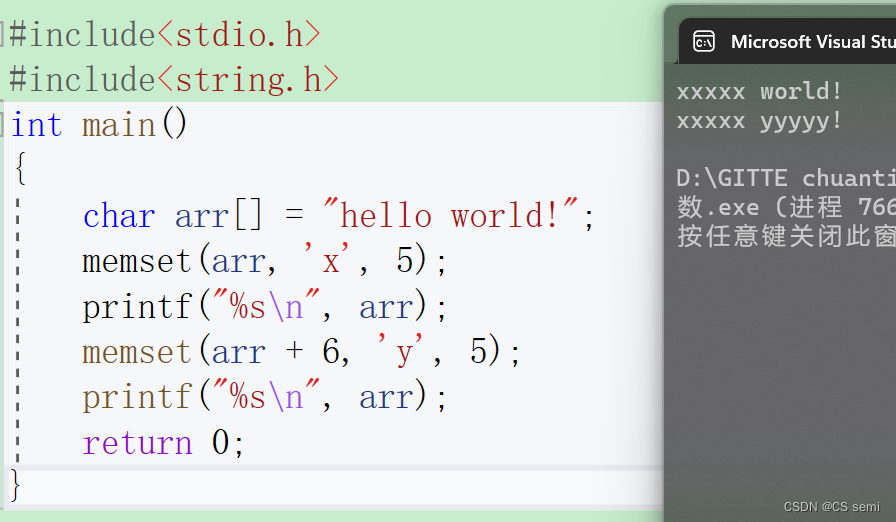Click the #include<string.h> line

tap(174, 79)
